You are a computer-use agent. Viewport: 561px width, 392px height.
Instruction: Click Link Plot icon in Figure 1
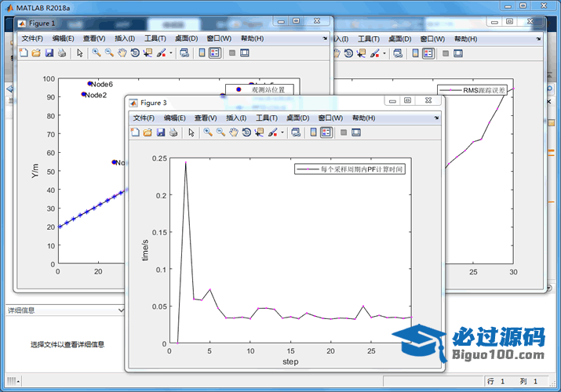[x=184, y=53]
